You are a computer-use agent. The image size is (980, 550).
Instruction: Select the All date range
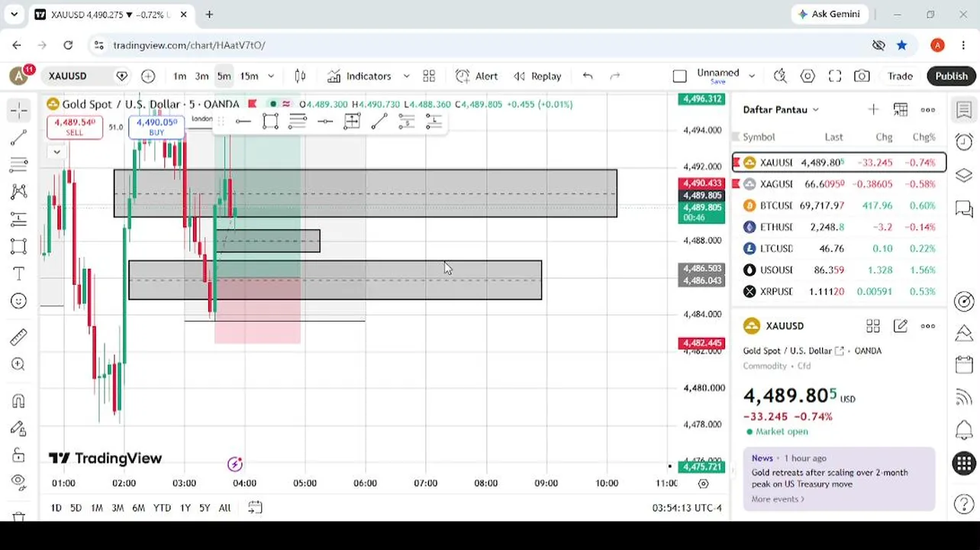[x=224, y=507]
